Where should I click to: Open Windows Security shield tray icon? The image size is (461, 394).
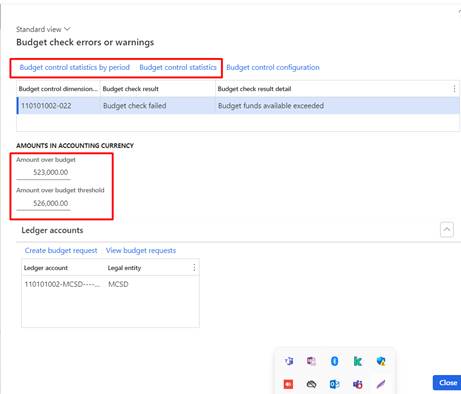point(381,361)
